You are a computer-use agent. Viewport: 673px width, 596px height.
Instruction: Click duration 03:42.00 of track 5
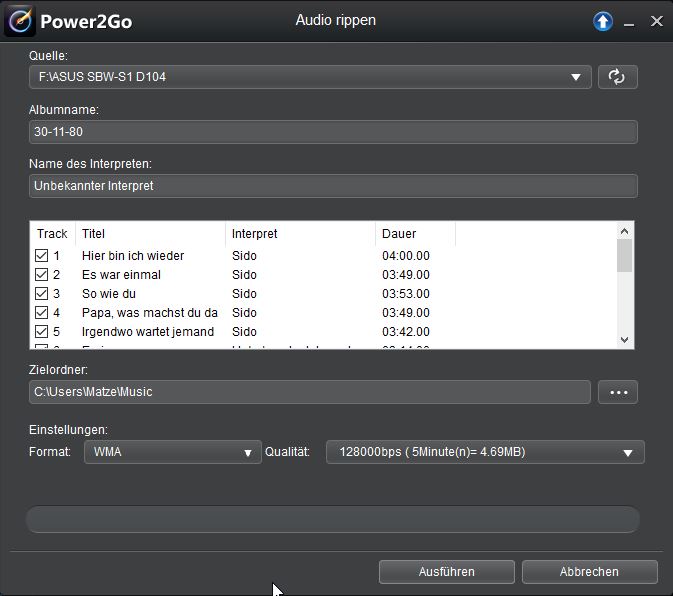tap(406, 332)
